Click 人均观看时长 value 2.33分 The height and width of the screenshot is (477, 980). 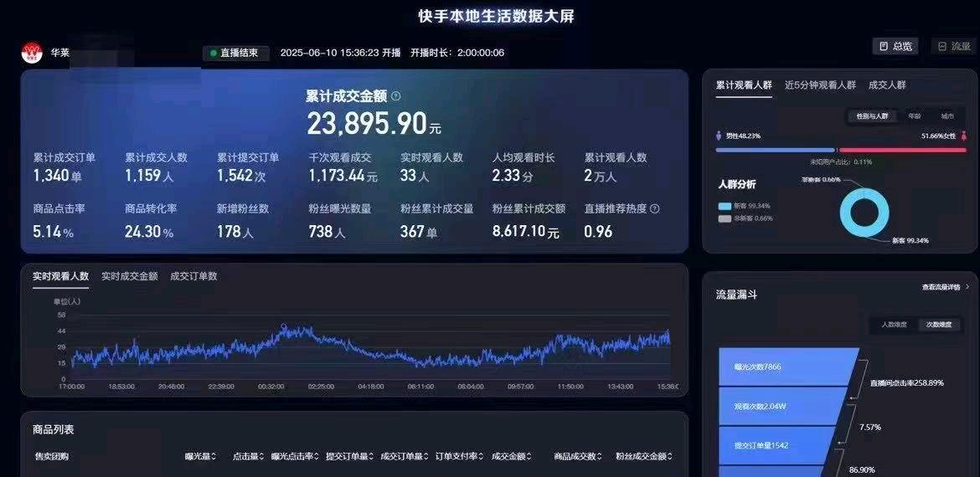pyautogui.click(x=513, y=176)
